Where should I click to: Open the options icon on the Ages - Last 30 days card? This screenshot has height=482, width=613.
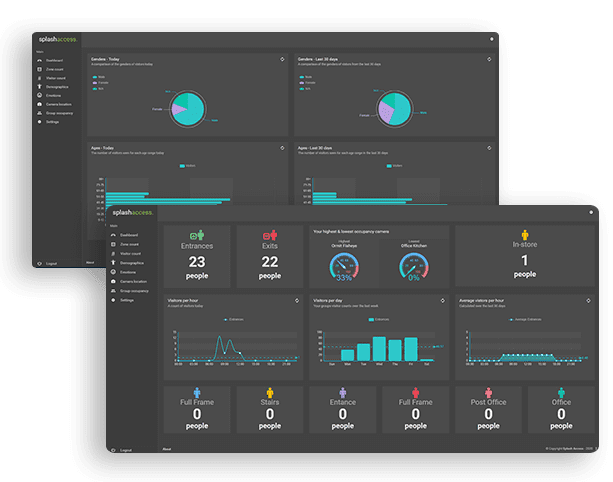489,148
